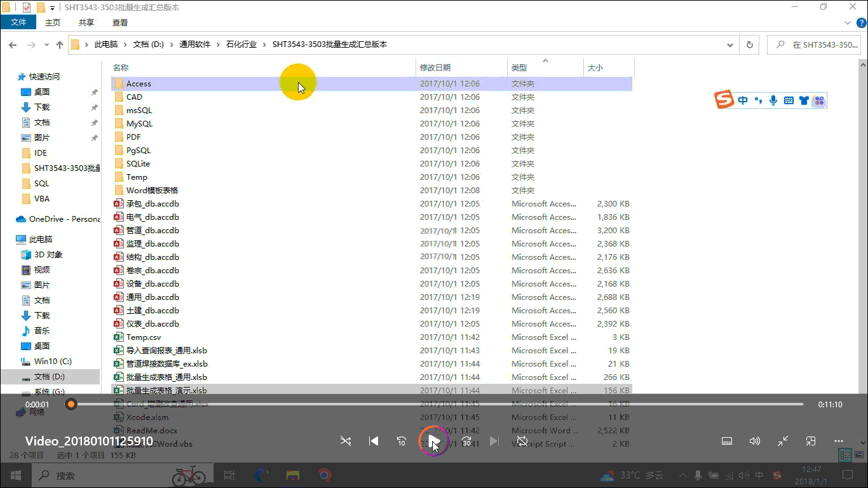The height and width of the screenshot is (488, 868).
Task: Select the CAD folder icon
Action: pos(118,97)
